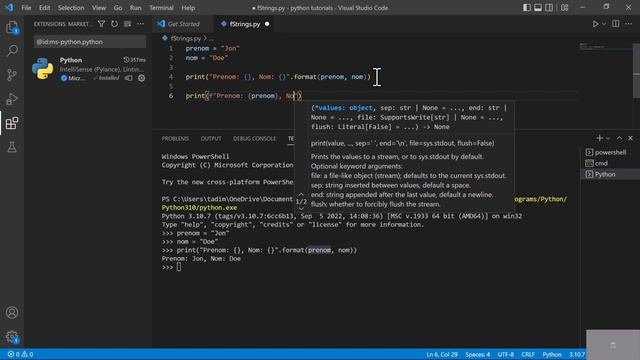
Task: Open the Terminal menu
Action: pyautogui.click(x=161, y=8)
